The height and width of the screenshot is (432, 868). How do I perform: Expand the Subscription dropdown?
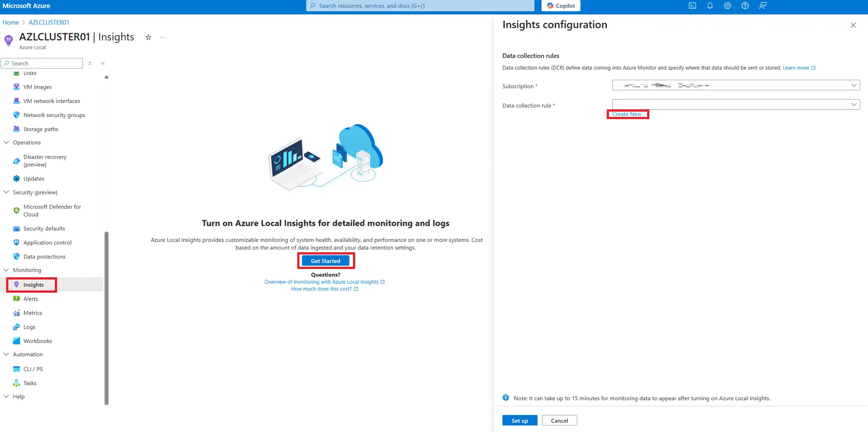tap(735, 85)
